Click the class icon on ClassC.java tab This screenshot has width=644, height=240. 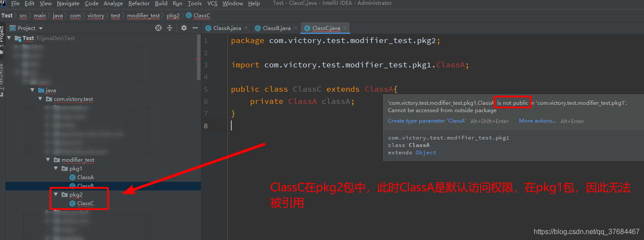tap(308, 28)
